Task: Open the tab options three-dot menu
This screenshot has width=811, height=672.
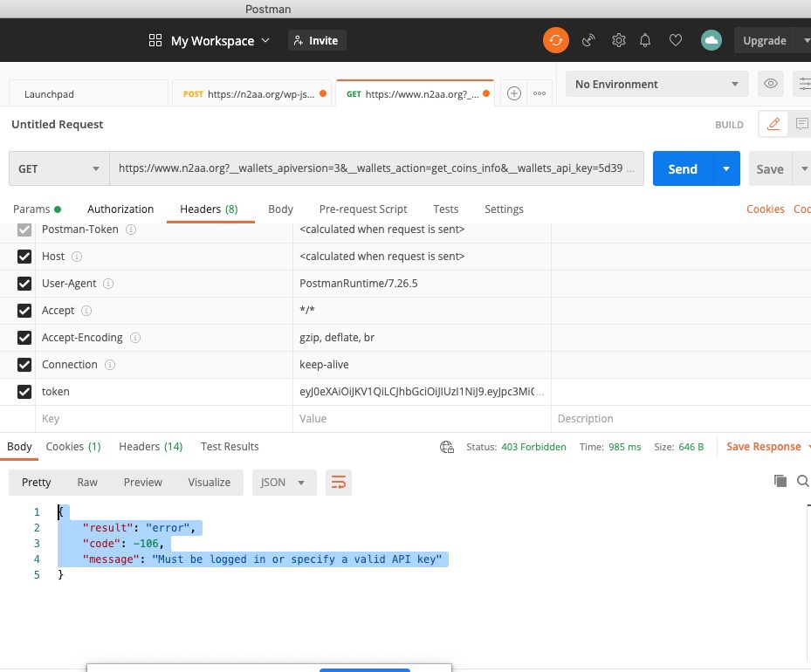Action: [x=540, y=93]
